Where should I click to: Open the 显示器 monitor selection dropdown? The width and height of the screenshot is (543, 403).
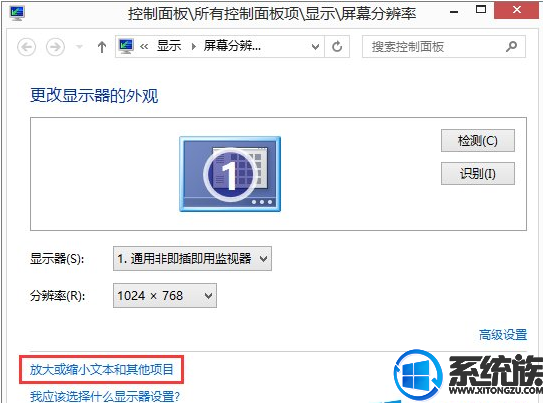(x=192, y=259)
